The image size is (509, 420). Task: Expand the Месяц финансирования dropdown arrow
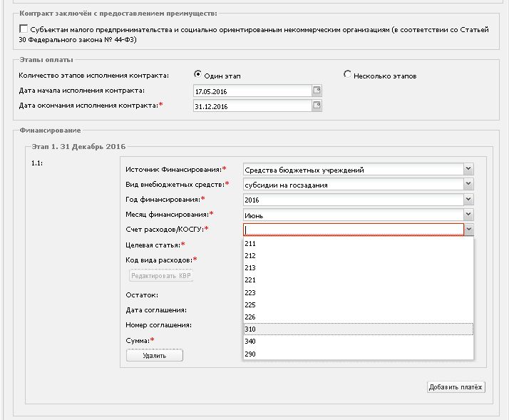pyautogui.click(x=468, y=215)
